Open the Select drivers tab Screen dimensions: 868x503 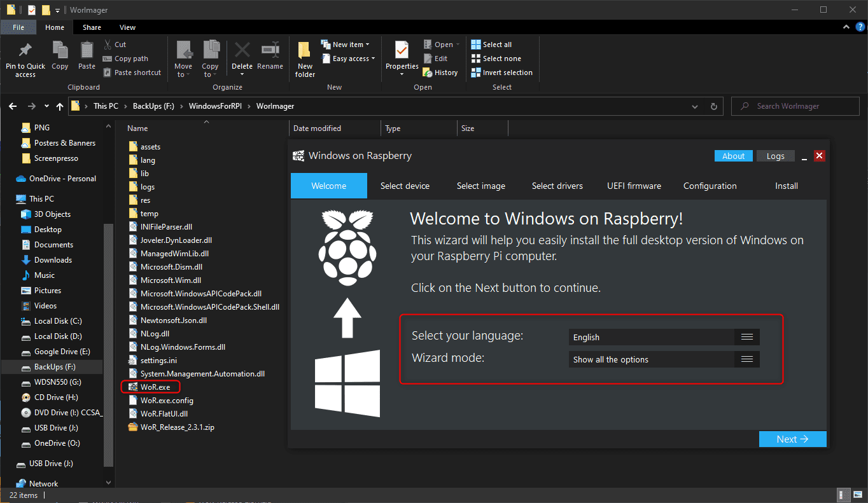point(557,186)
